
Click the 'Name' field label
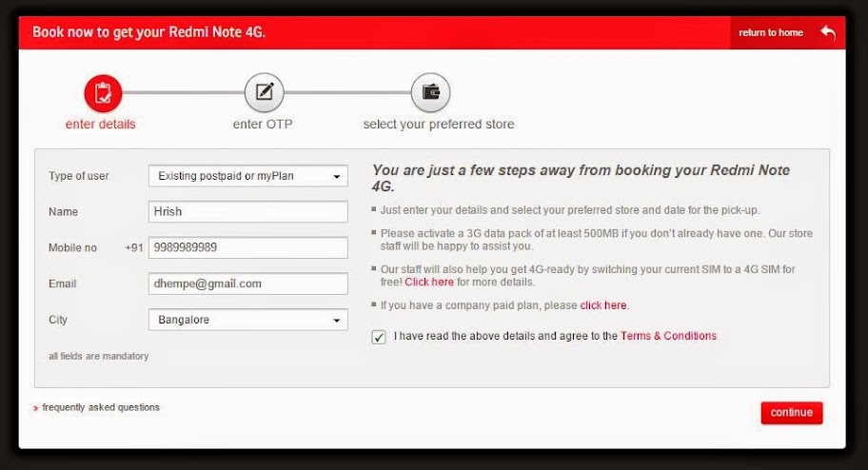[63, 211]
